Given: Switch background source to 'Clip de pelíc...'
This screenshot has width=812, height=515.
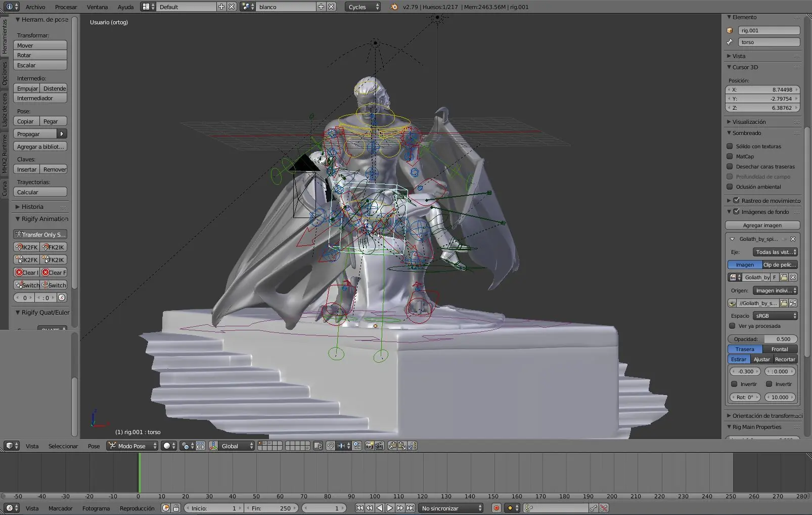Looking at the screenshot, I should click(780, 265).
